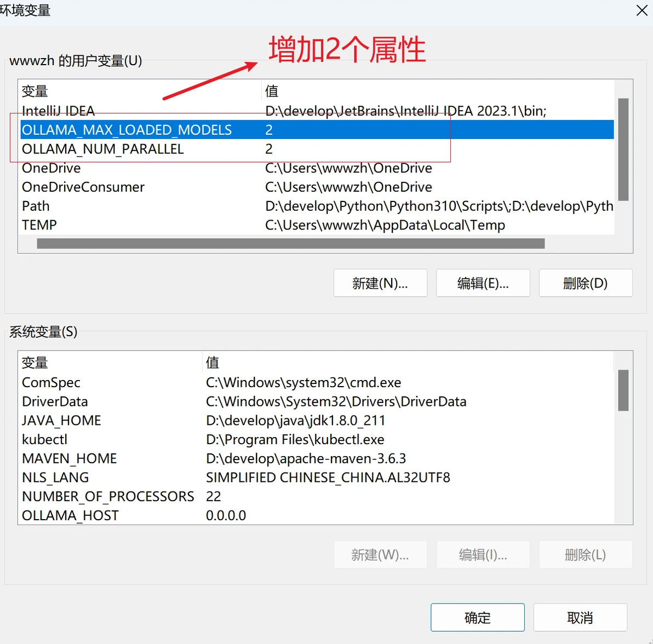Cancel with the 取消 button

580,617
